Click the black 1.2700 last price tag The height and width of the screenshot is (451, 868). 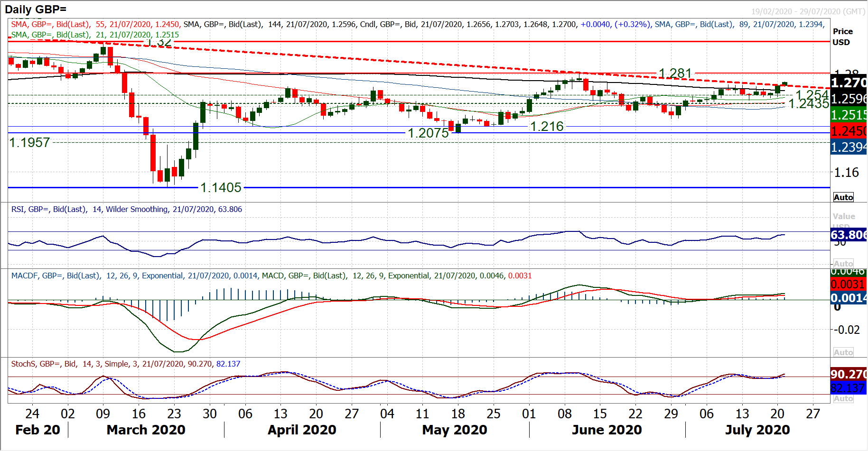849,83
